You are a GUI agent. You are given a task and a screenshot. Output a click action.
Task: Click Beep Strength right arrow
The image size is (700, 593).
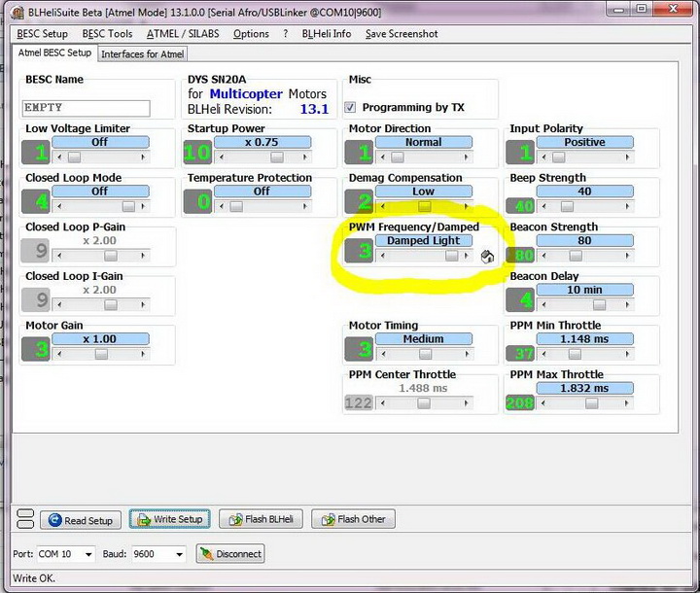pos(628,206)
